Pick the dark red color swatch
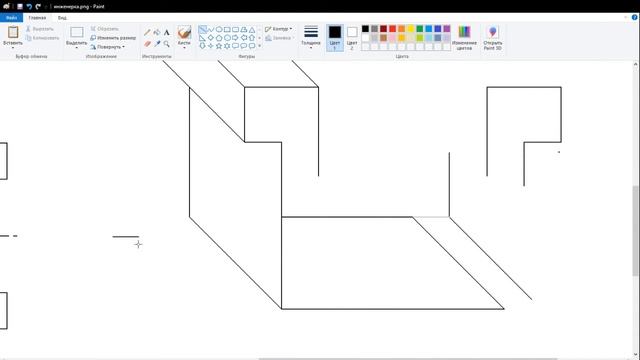The width and height of the screenshot is (640, 360). [x=383, y=29]
